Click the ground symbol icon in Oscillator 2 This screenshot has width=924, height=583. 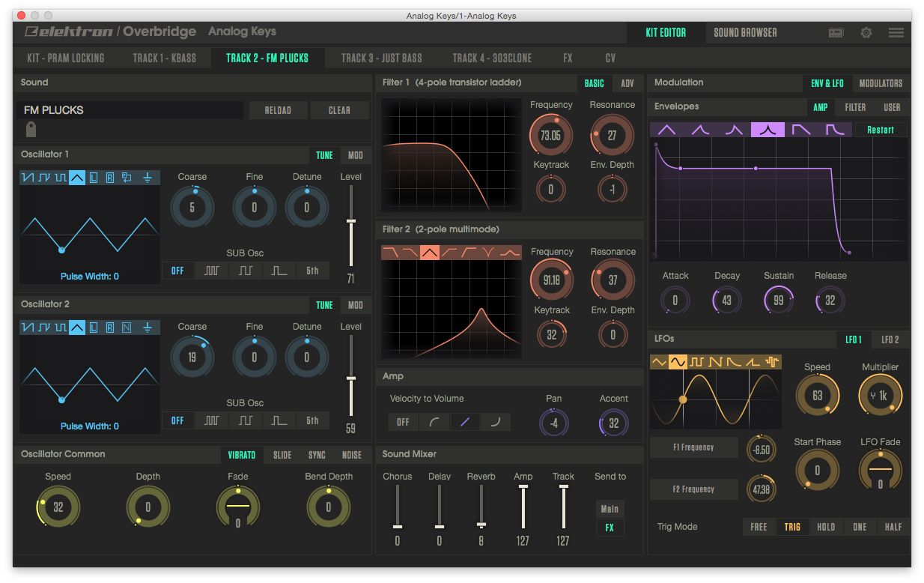point(148,327)
